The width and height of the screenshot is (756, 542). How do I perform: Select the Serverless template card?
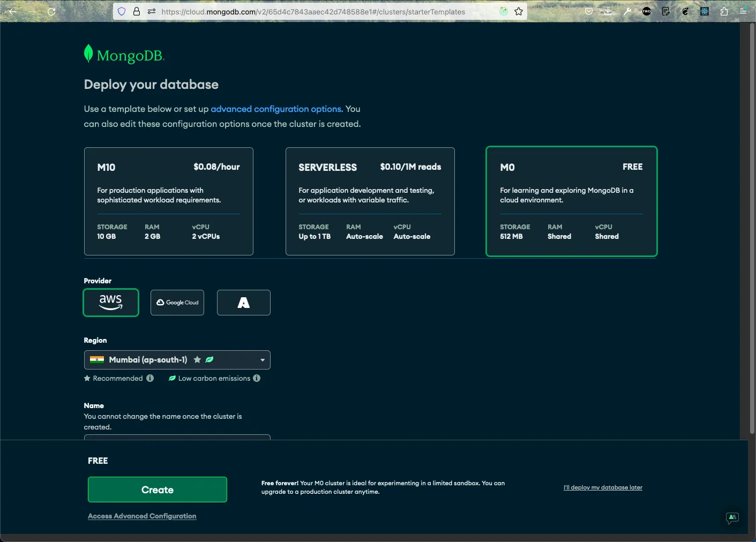click(x=370, y=201)
